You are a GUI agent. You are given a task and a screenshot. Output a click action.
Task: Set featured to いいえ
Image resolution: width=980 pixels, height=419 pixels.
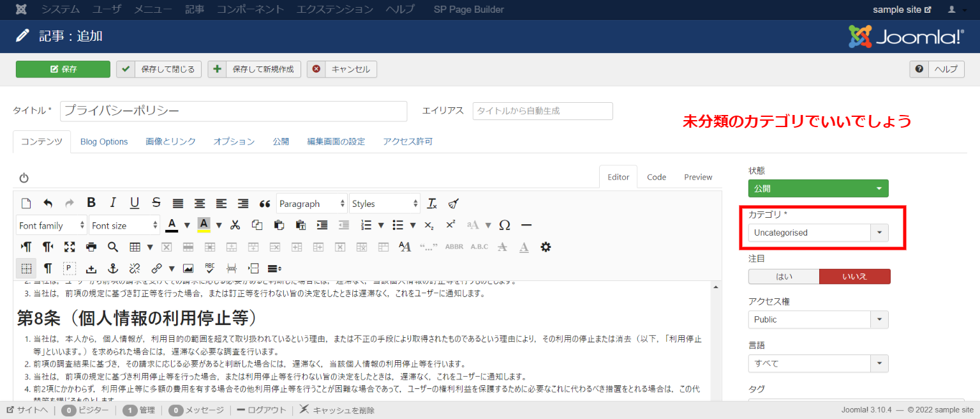coord(854,277)
